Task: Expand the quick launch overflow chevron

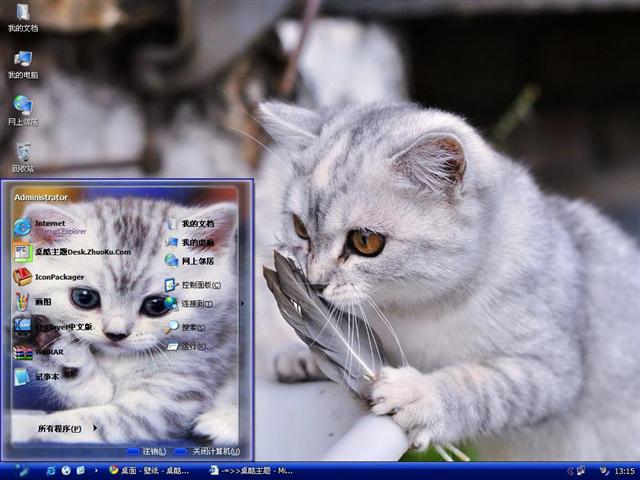Action: (x=96, y=471)
